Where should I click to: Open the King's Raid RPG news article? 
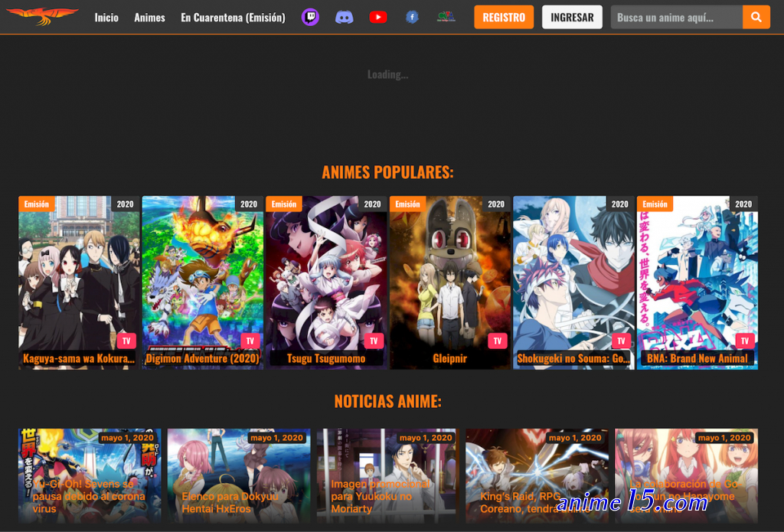click(537, 476)
